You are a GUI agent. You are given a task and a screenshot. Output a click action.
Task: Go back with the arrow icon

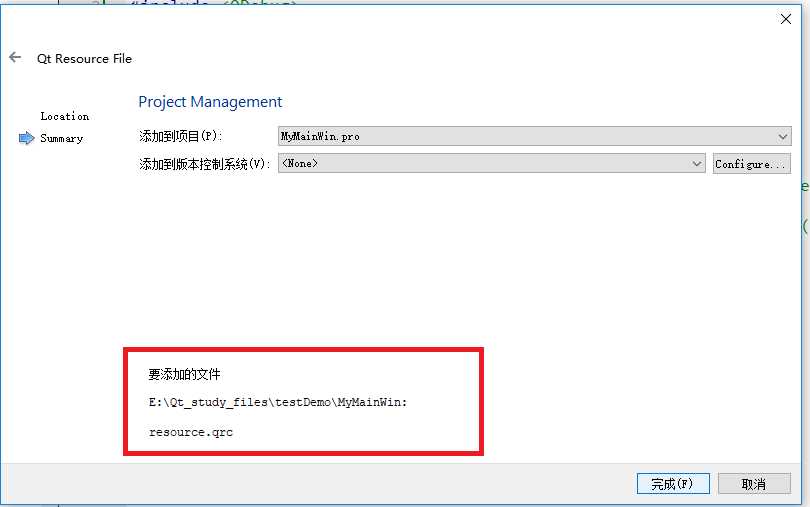pos(15,57)
